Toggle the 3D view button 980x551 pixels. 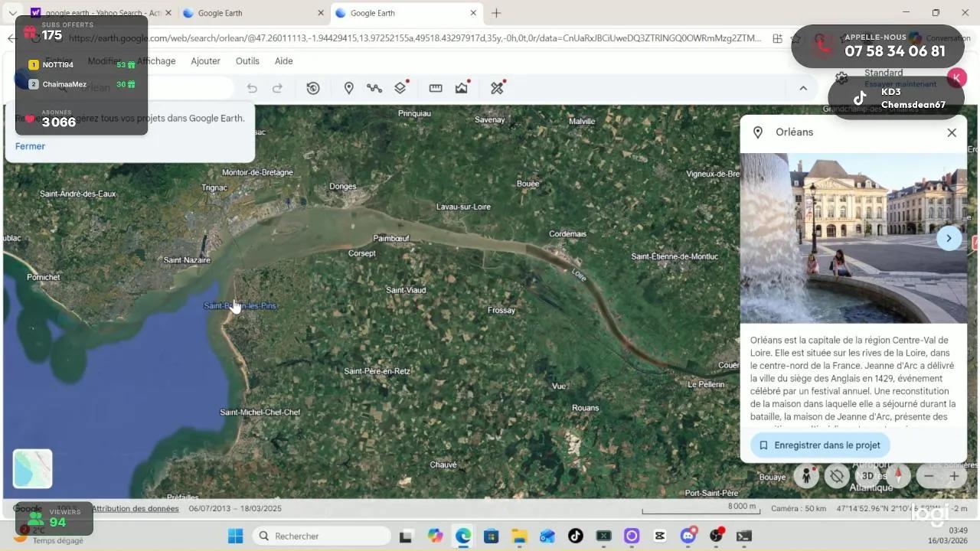[x=867, y=476]
